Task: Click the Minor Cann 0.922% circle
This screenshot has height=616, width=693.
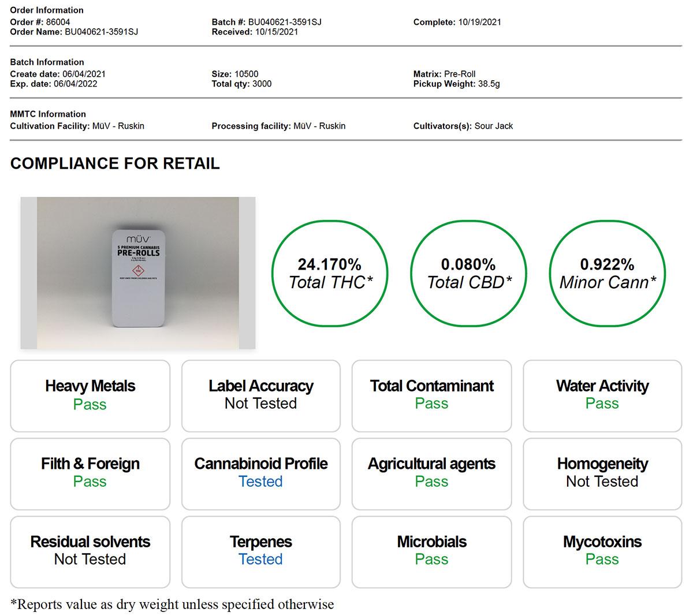Action: [607, 273]
